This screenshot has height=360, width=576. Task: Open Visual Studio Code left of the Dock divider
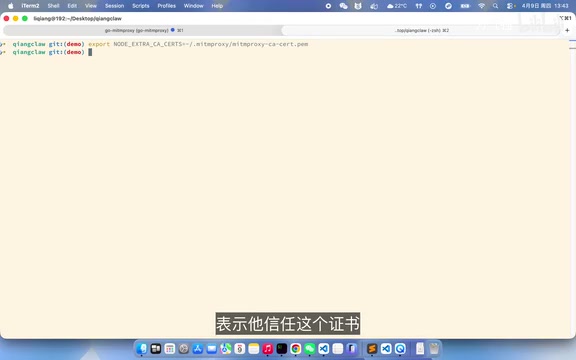(323, 348)
